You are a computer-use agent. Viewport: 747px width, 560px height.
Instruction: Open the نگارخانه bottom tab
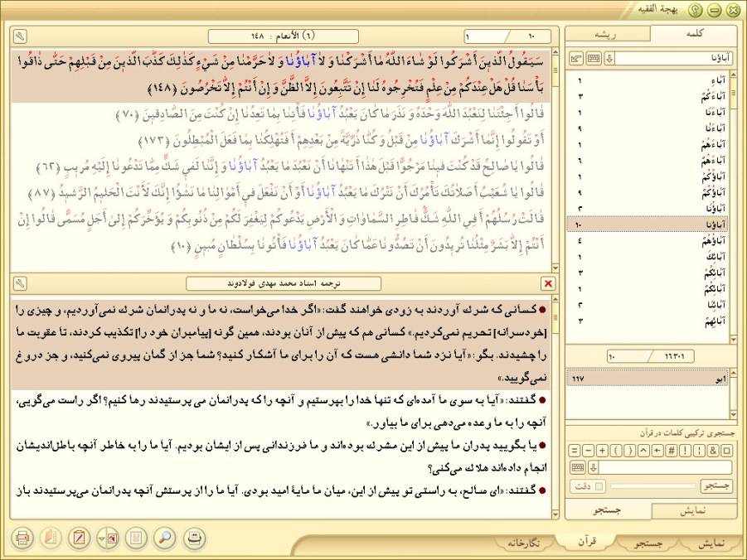click(x=525, y=543)
